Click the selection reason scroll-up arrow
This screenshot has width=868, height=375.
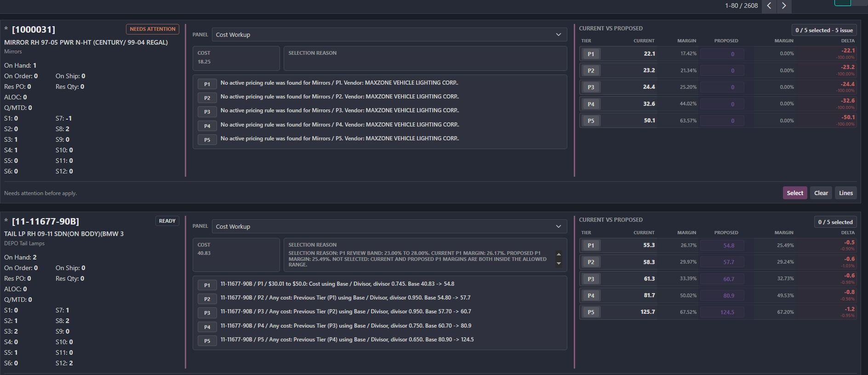point(559,254)
